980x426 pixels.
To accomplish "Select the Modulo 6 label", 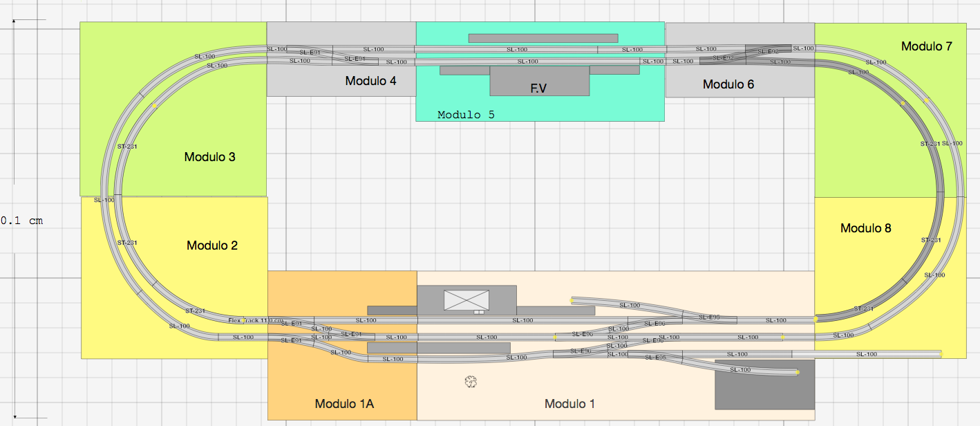I will [x=728, y=84].
